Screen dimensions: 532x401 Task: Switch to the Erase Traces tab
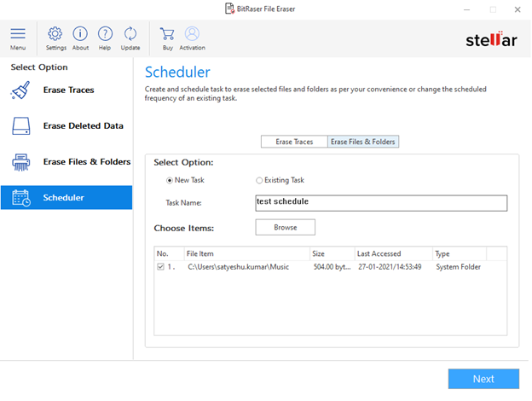[294, 142]
